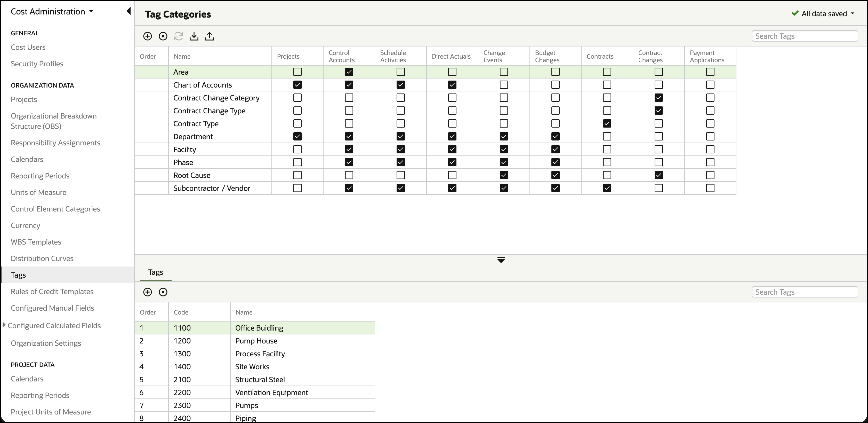
Task: Open Rules of Credit Templates
Action: coord(52,292)
